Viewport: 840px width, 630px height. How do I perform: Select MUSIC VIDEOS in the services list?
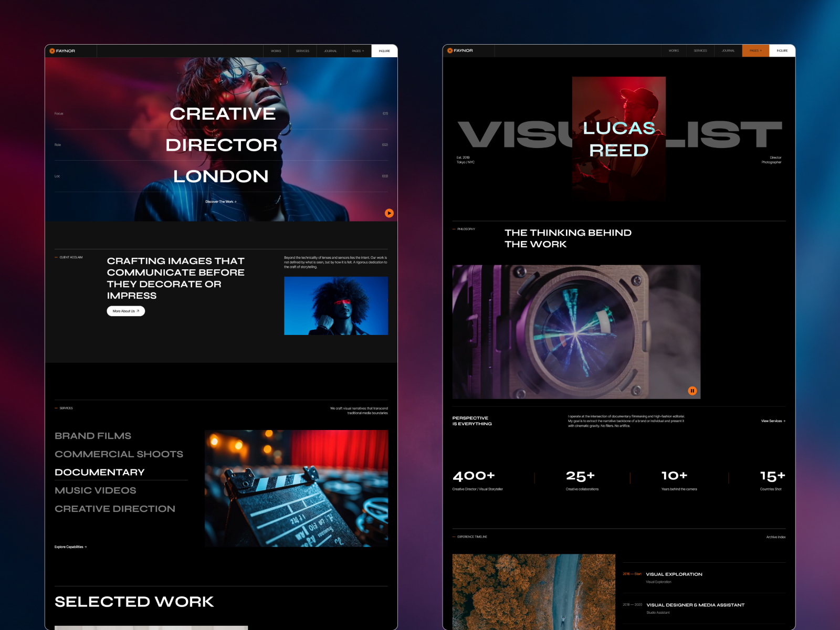pyautogui.click(x=96, y=490)
